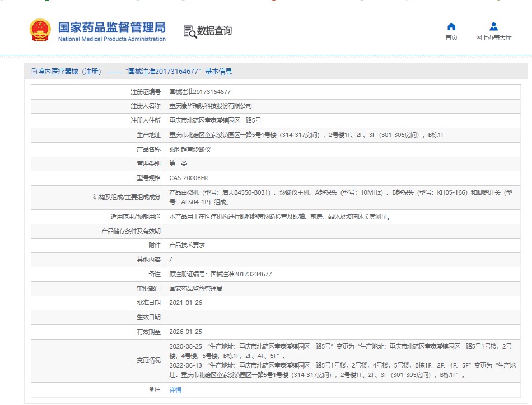The image size is (532, 405).
Task: Go to the 首页 label
Action: pyautogui.click(x=451, y=37)
